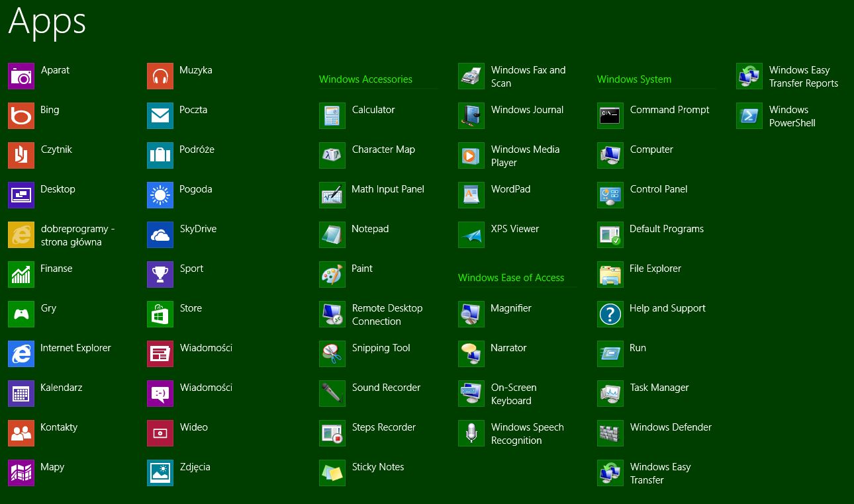Click the 'Default Programs' label
The height and width of the screenshot is (504, 854).
(x=667, y=229)
